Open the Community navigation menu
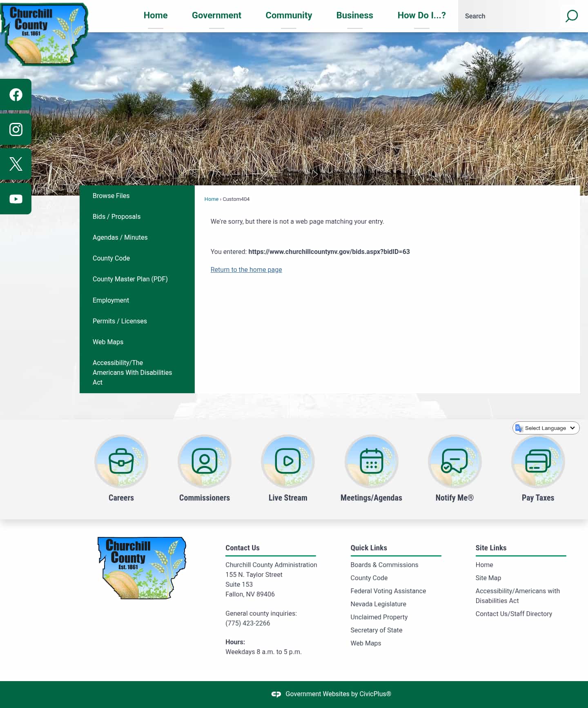The image size is (588, 708). [x=289, y=16]
